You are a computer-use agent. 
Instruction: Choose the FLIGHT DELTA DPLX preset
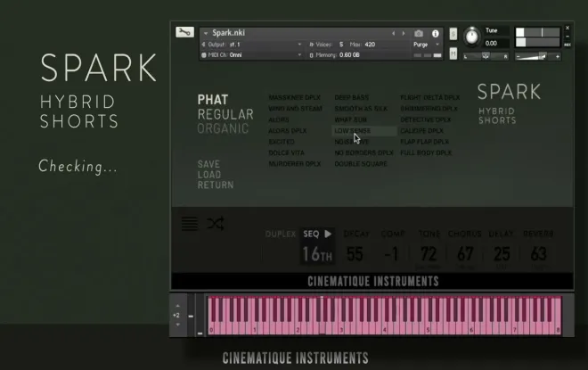point(429,97)
